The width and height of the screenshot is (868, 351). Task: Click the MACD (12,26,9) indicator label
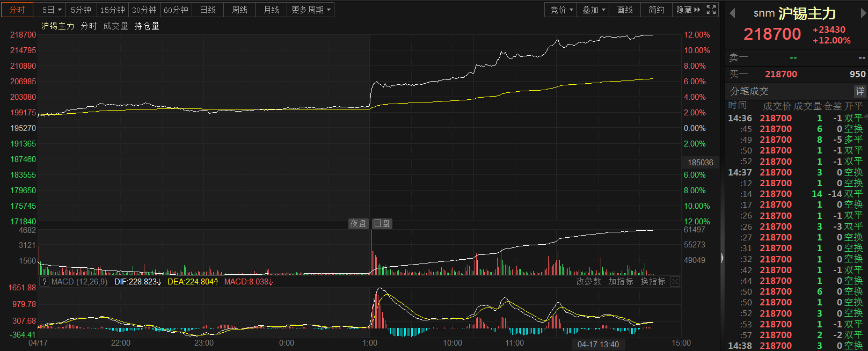pyautogui.click(x=79, y=282)
